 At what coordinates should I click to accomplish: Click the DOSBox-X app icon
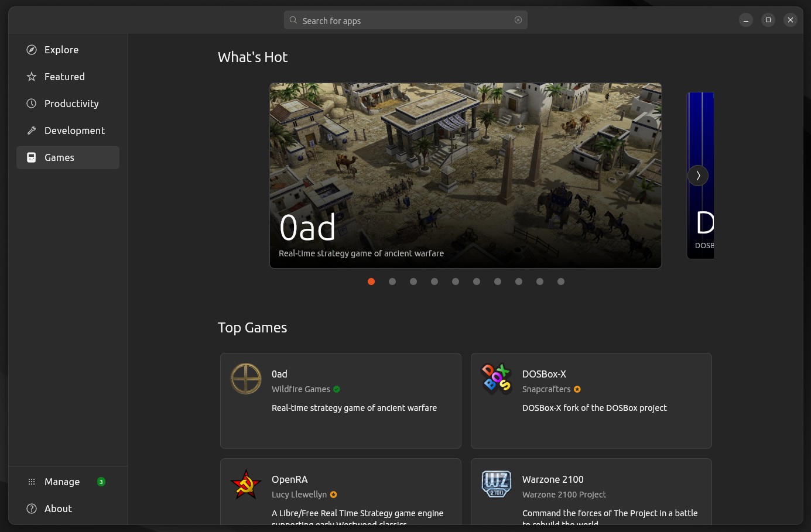click(497, 379)
